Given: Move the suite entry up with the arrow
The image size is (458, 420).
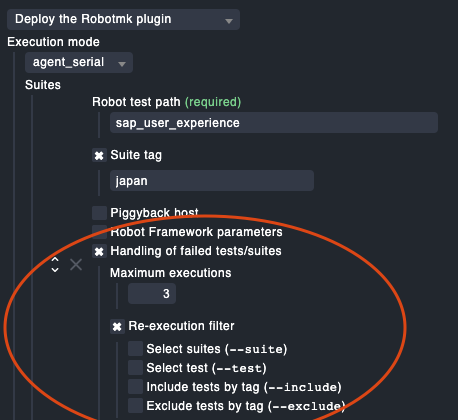Looking at the screenshot, I should coord(55,259).
